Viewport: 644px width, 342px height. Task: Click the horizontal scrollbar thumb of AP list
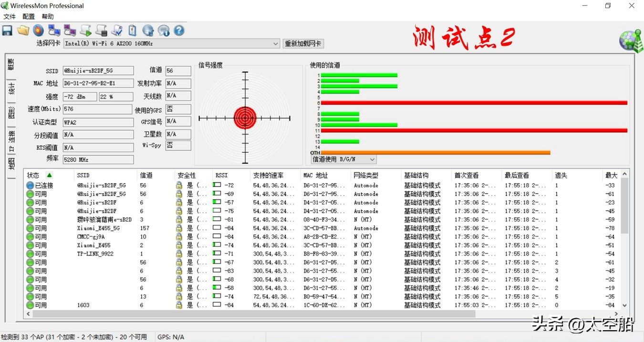tap(254, 314)
